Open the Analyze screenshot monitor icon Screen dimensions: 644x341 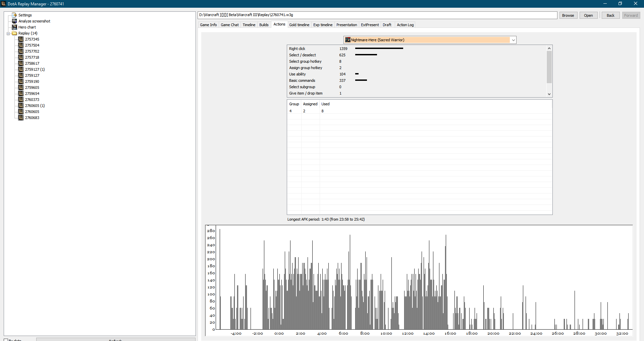click(14, 21)
